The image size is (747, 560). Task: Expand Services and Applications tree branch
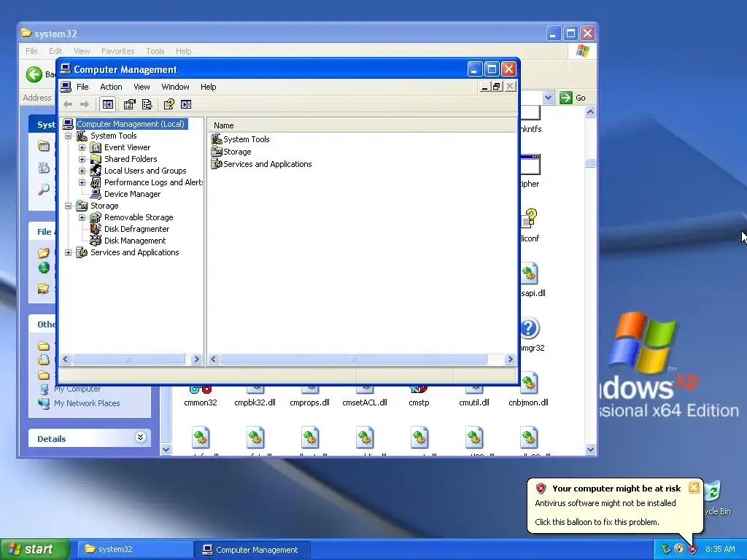click(68, 252)
